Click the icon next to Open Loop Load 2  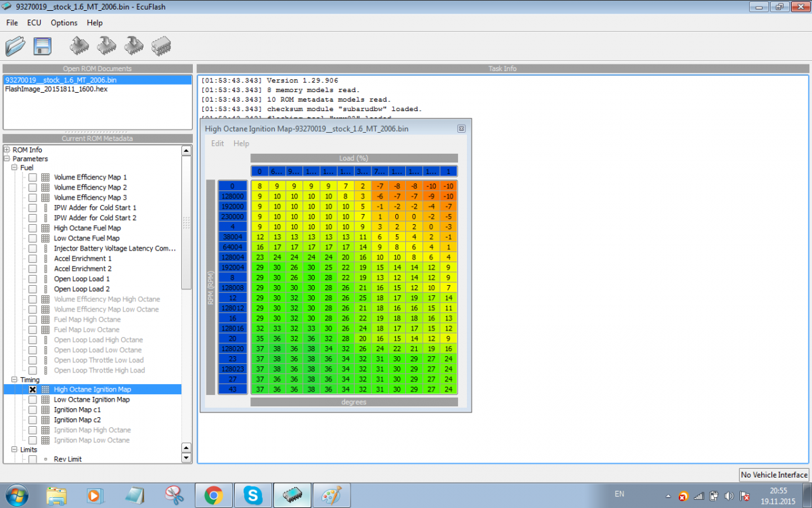tap(46, 289)
